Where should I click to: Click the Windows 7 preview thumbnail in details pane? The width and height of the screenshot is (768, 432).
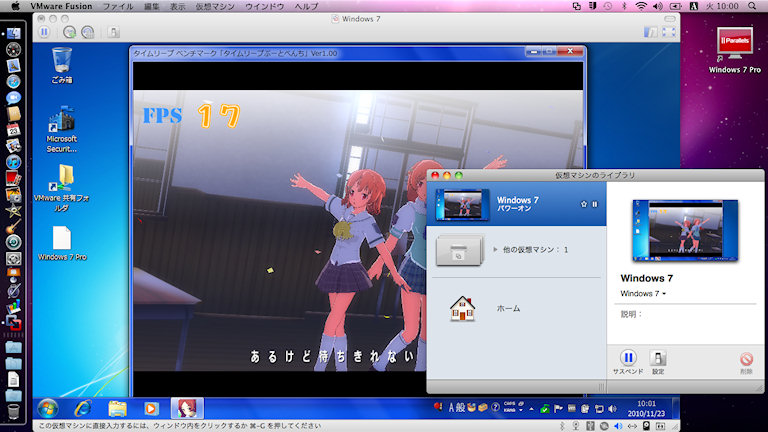tap(685, 230)
